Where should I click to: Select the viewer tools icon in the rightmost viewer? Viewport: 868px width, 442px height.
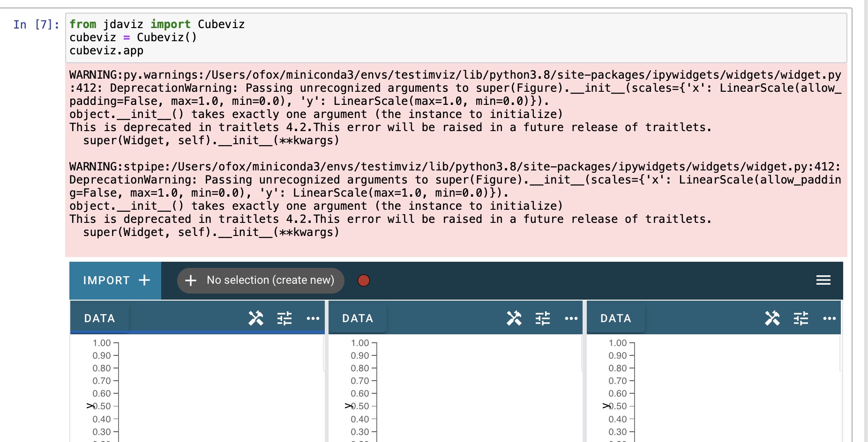772,318
